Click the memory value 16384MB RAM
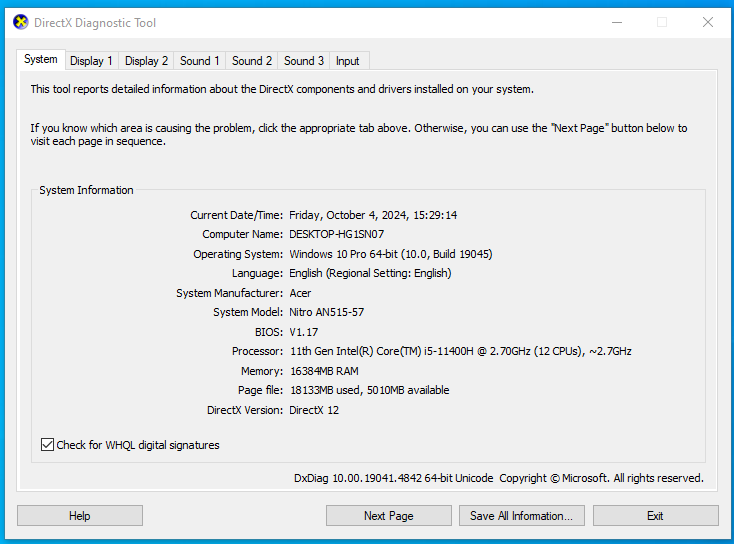This screenshot has height=544, width=734. point(324,371)
